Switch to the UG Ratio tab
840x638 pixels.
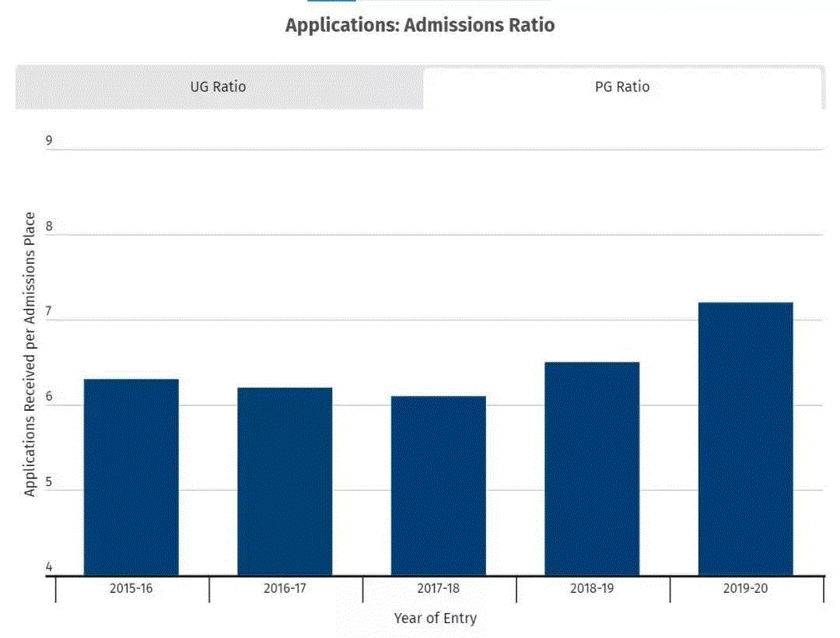219,87
